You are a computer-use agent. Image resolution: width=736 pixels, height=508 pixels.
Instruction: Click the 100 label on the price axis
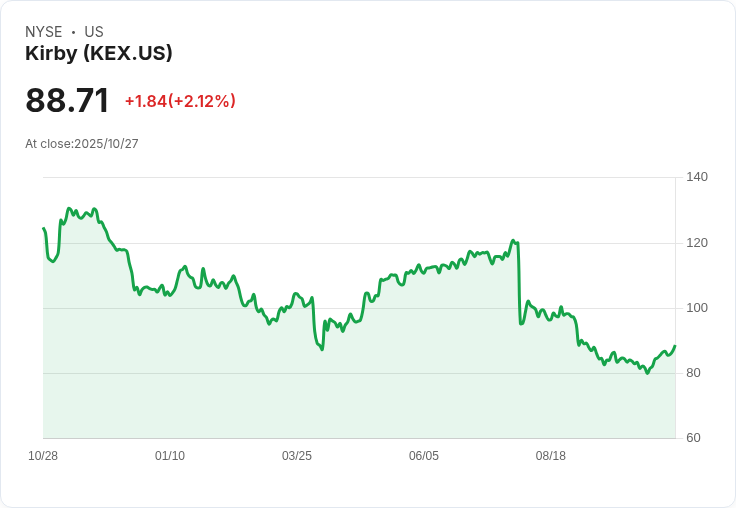click(697, 308)
